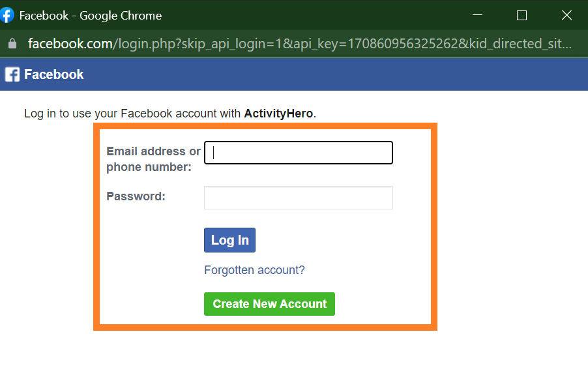Close the Facebook login popup window
Image resolution: width=588 pixels, height=381 pixels.
566,15
